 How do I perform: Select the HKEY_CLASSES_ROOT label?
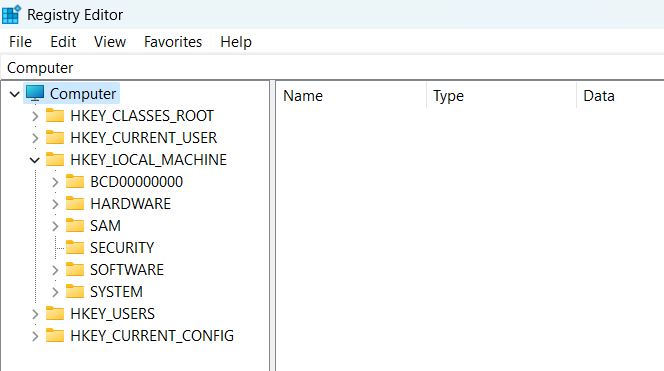[x=142, y=116]
